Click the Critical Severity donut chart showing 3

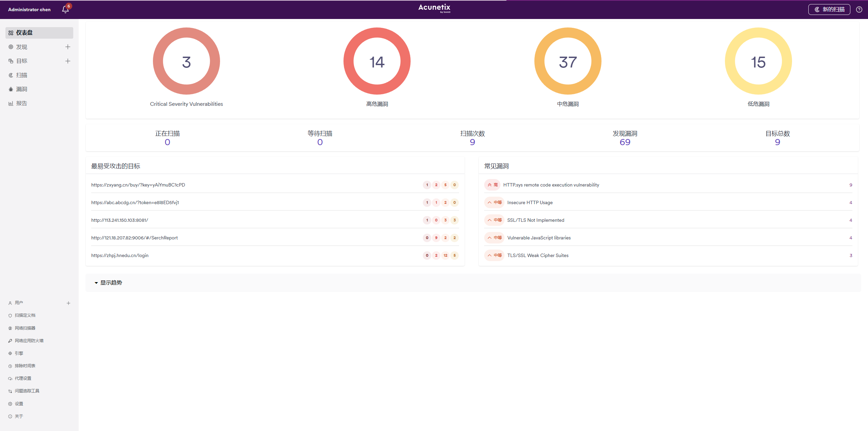[x=186, y=61]
